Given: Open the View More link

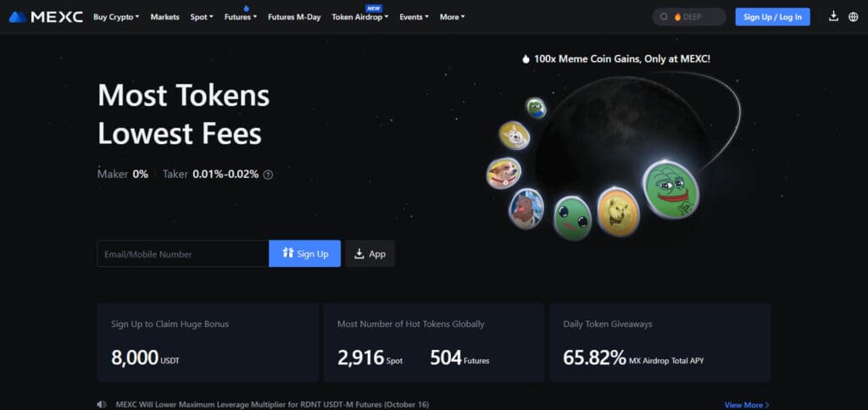Looking at the screenshot, I should 747,404.
